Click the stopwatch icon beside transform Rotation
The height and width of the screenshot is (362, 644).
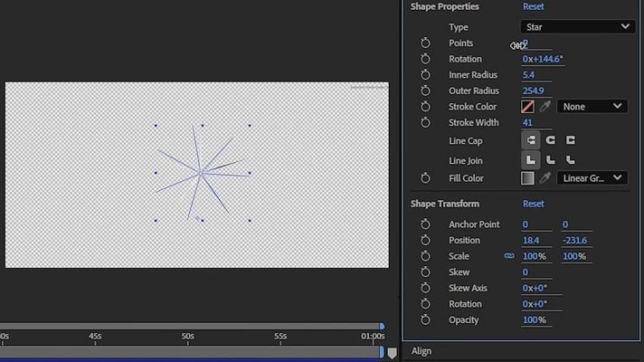(x=425, y=304)
